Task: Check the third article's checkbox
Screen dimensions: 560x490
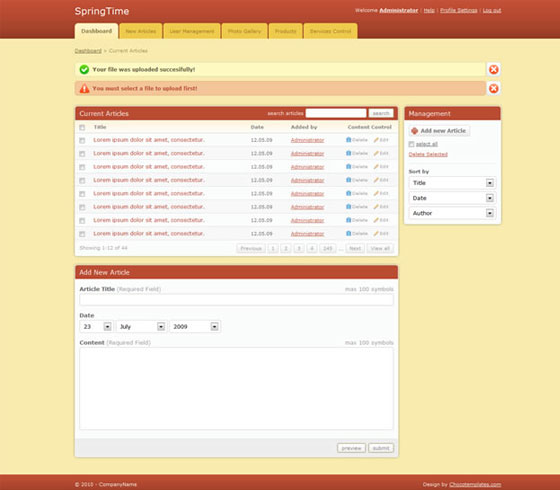Action: tap(82, 167)
